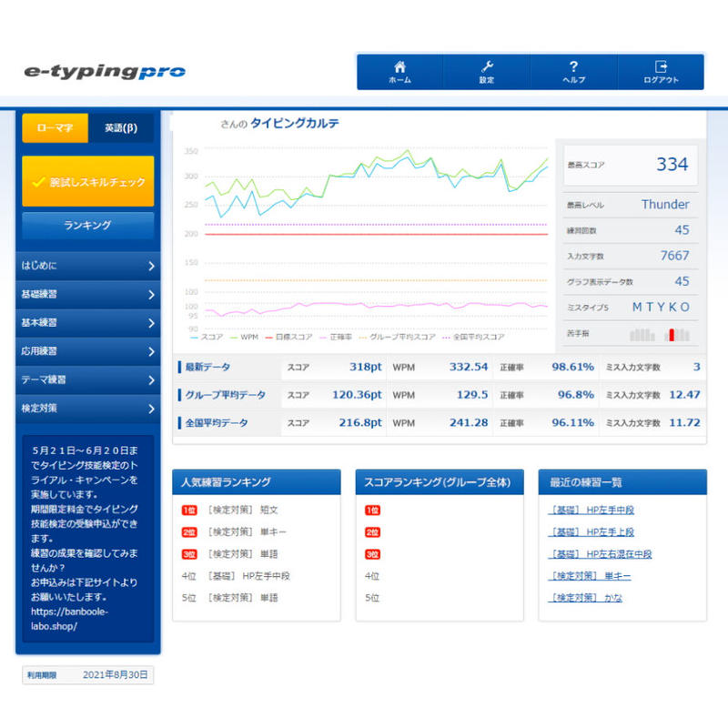Image resolution: width=728 pixels, height=728 pixels.
Task: Open [検定対策] 単キー recent practice link
Action: [590, 576]
